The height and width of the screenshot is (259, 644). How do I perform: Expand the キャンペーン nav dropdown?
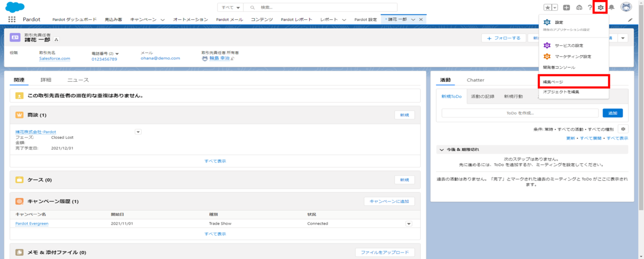[x=163, y=19]
